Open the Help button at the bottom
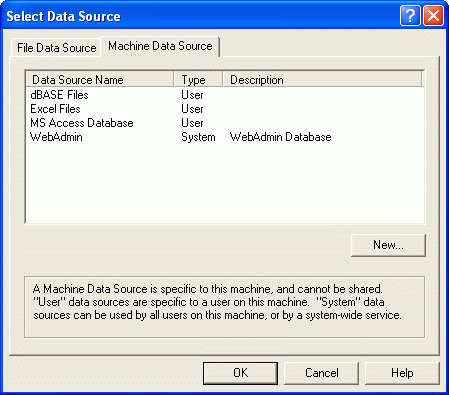The height and width of the screenshot is (395, 449). click(402, 373)
